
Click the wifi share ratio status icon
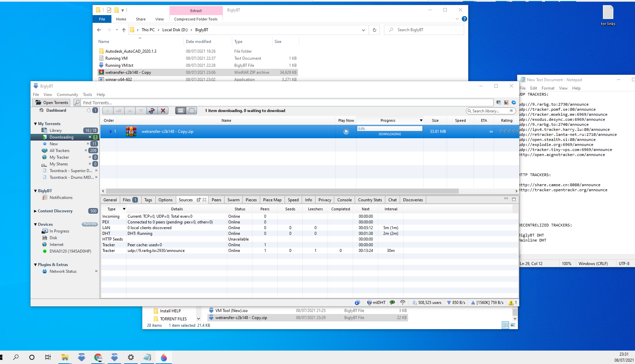(403, 303)
